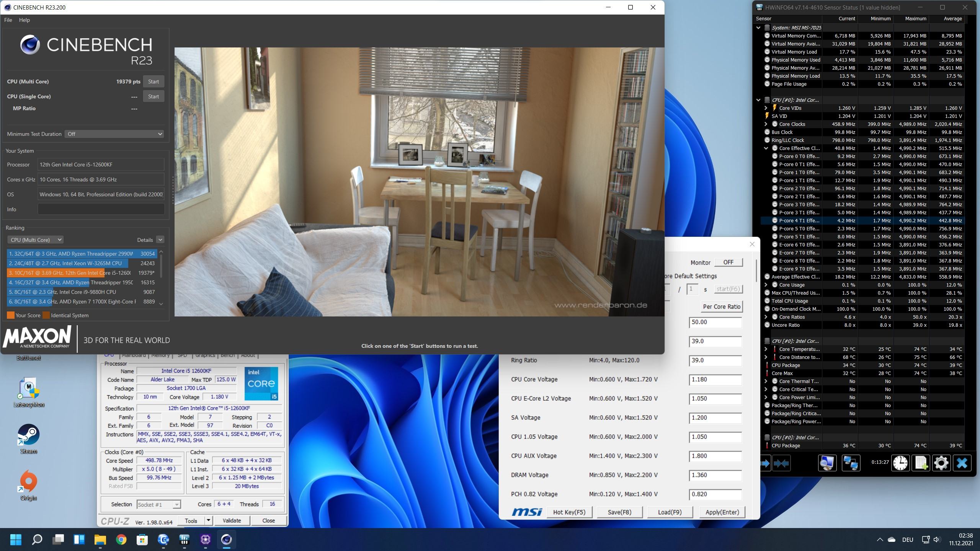
Task: Open taskbar Search icon
Action: 37,540
